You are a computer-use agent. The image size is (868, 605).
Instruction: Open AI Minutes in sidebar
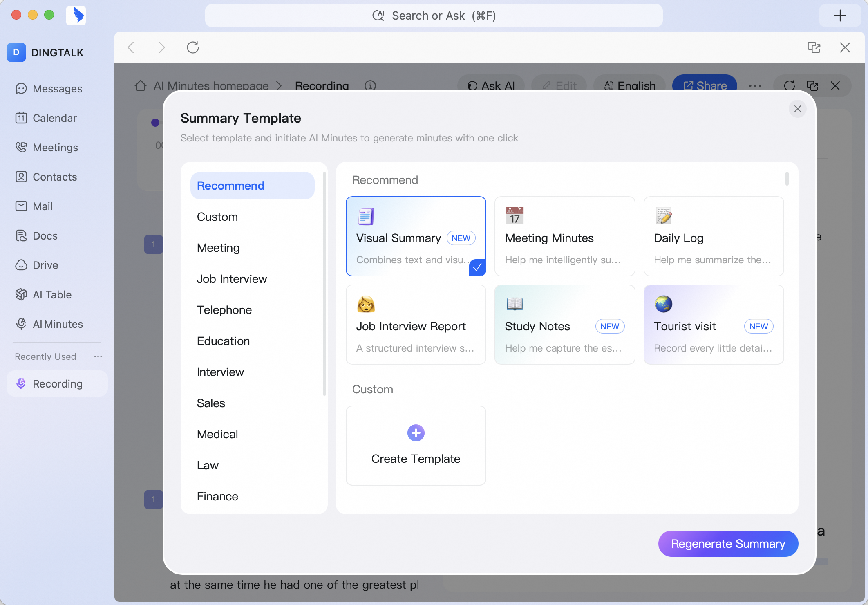pos(57,324)
